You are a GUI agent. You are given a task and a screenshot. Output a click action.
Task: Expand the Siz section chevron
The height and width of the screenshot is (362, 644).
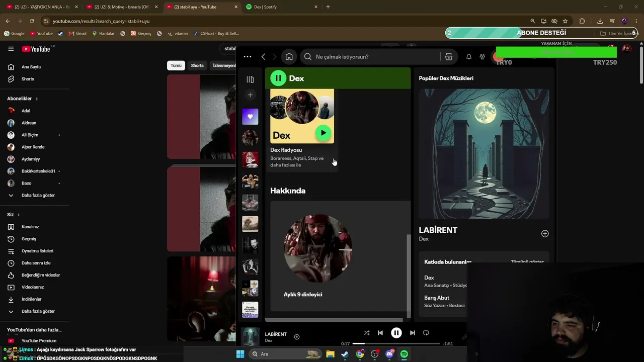19,215
